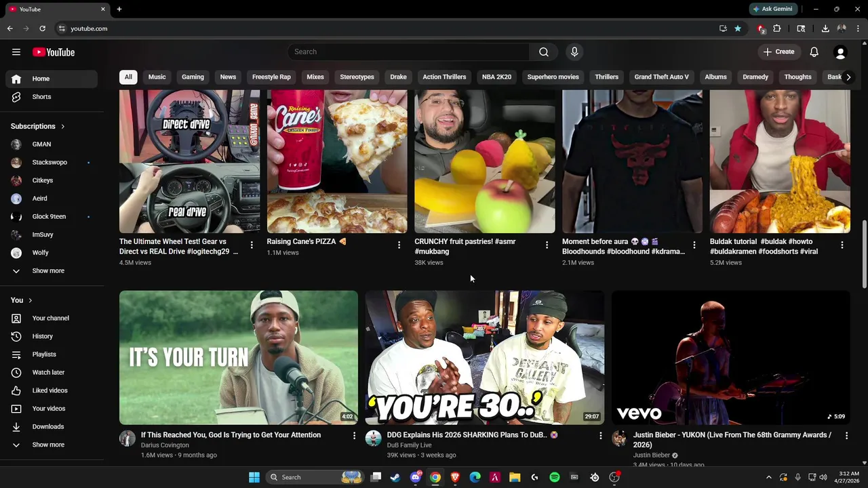Open more options for Raising Cane's PIZZA
The width and height of the screenshot is (868, 488).
[x=399, y=245]
